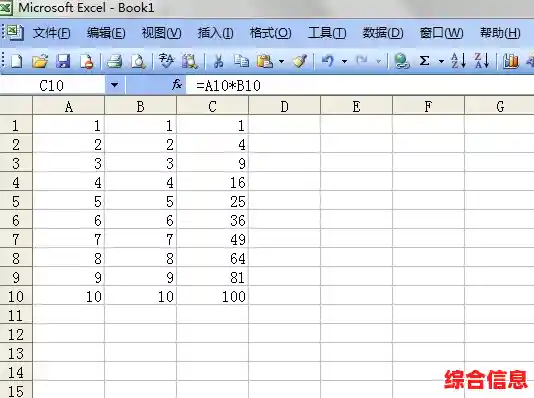
Task: Open the 视图(V) menu
Action: point(161,33)
